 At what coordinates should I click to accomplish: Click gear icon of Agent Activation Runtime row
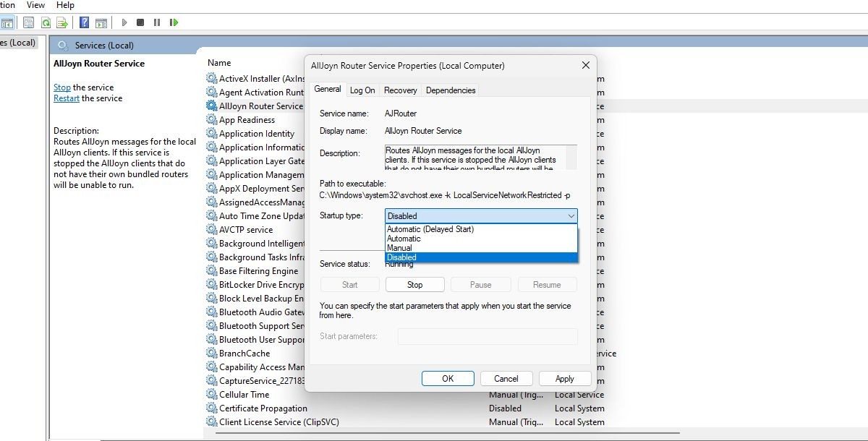click(x=211, y=92)
